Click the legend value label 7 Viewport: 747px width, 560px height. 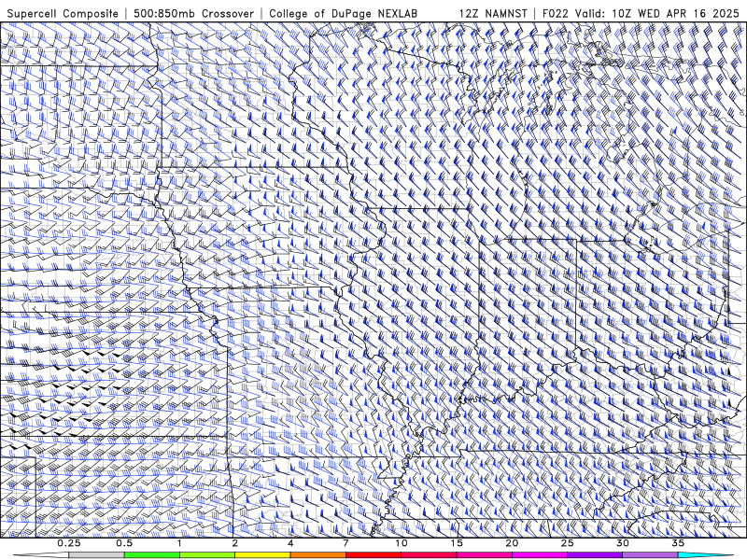[345, 543]
